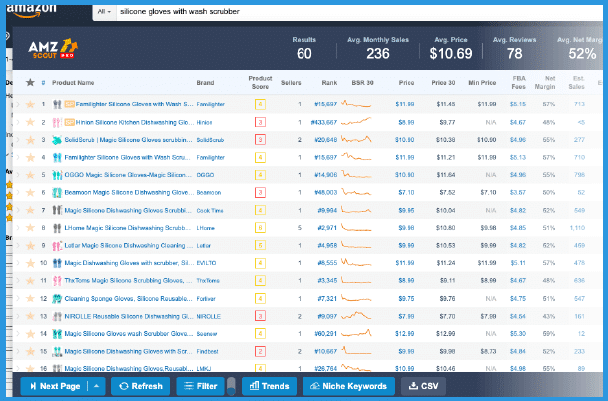Expand row 10 EVILTO details chevron
The height and width of the screenshot is (401, 608).
[17, 263]
